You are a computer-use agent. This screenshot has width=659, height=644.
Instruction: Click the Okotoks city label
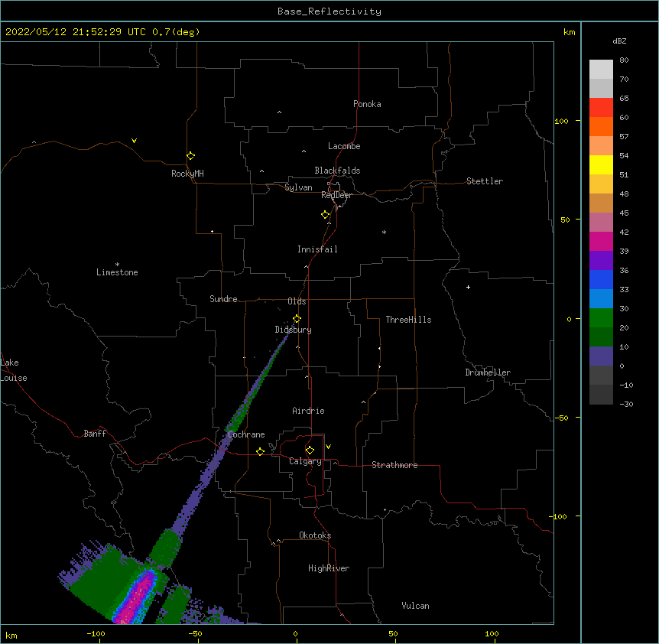(315, 535)
